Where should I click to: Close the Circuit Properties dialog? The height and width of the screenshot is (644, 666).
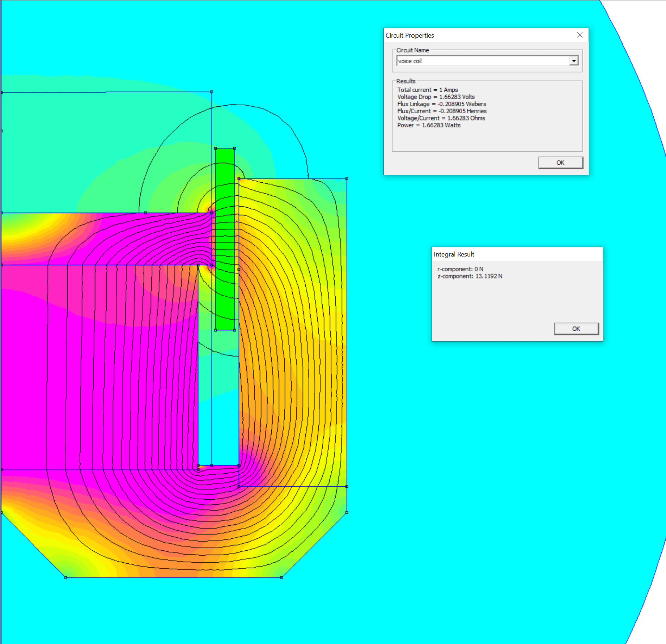coord(580,35)
